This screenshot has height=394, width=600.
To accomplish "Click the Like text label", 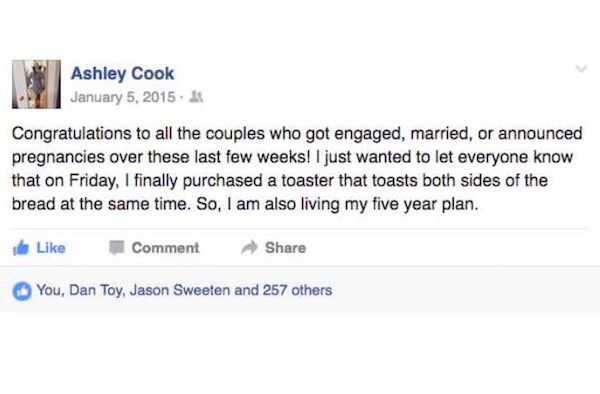I will pos(51,248).
